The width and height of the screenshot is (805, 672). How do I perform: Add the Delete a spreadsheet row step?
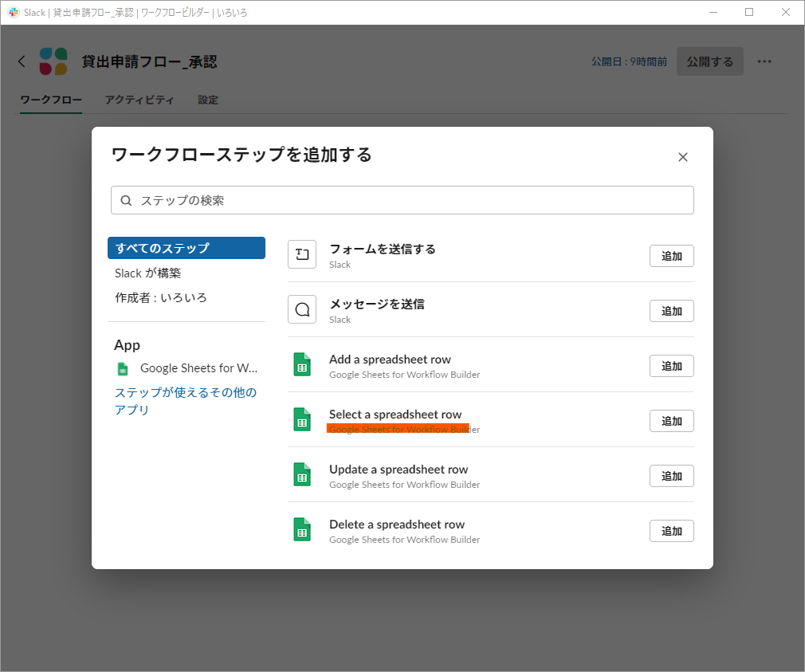click(672, 531)
